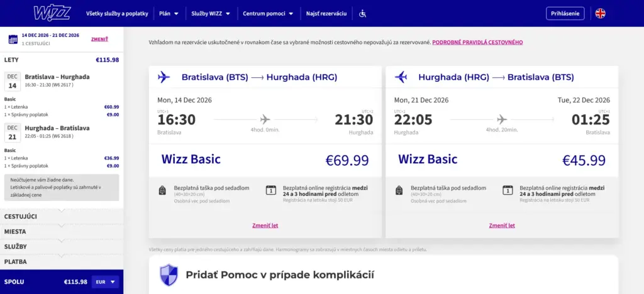
Task: Select Wizz Basic fare €45.99
Action: (502, 160)
